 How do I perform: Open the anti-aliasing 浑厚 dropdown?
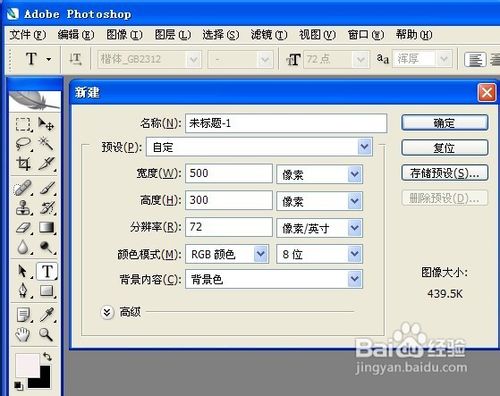point(444,60)
